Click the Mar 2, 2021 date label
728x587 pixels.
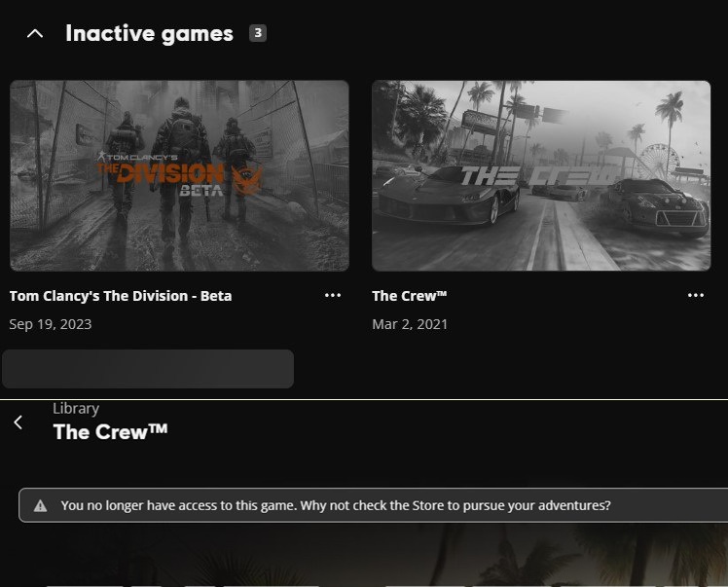click(x=410, y=324)
